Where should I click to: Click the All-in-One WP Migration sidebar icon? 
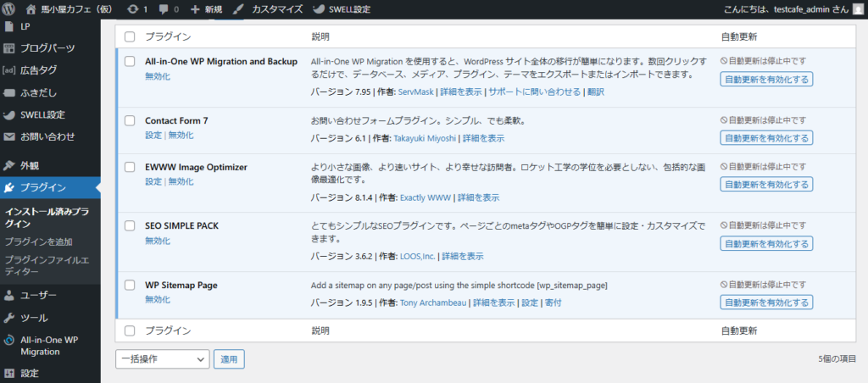pos(8,341)
